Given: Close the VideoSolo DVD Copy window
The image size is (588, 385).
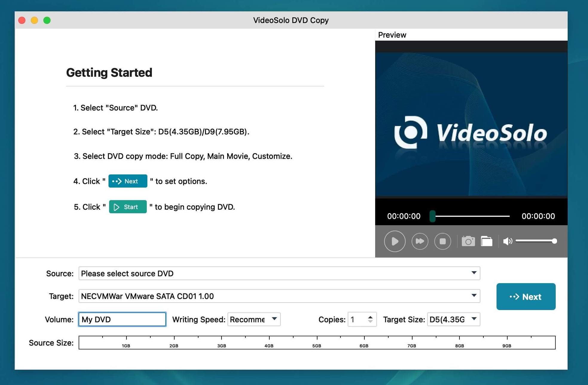Looking at the screenshot, I should pos(22,20).
